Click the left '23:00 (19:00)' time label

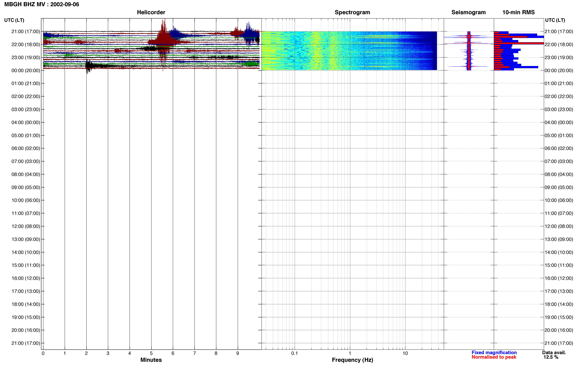pos(26,57)
